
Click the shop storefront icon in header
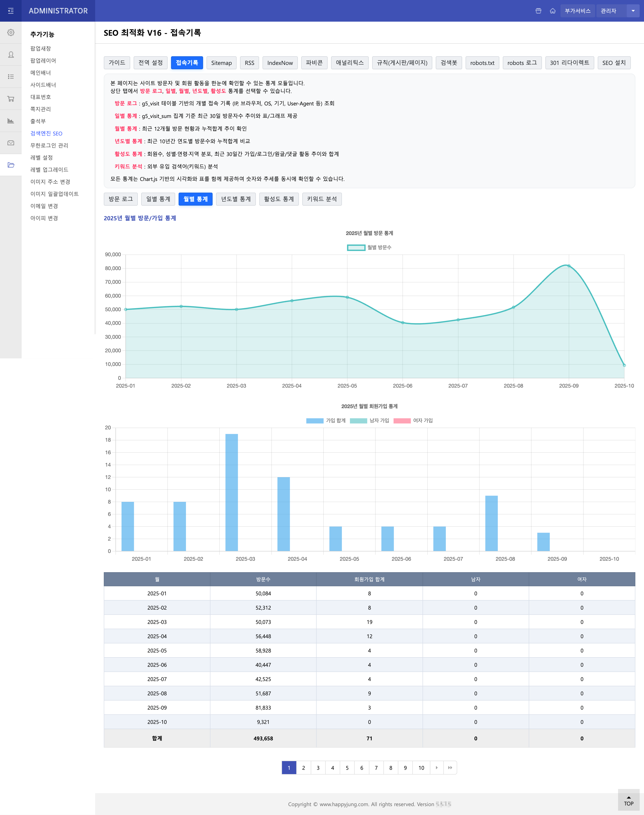click(x=538, y=11)
